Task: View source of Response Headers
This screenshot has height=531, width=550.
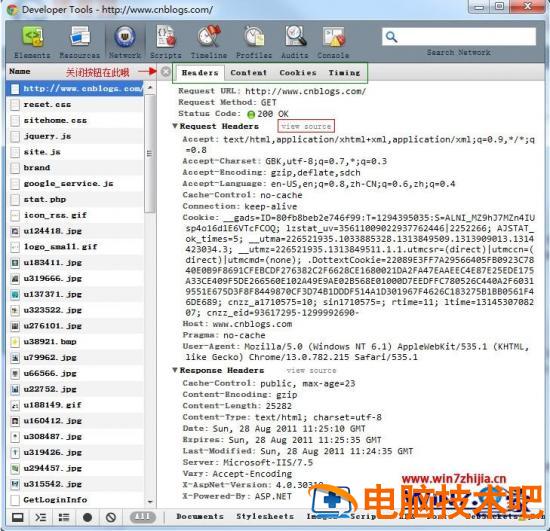Action: [x=311, y=370]
